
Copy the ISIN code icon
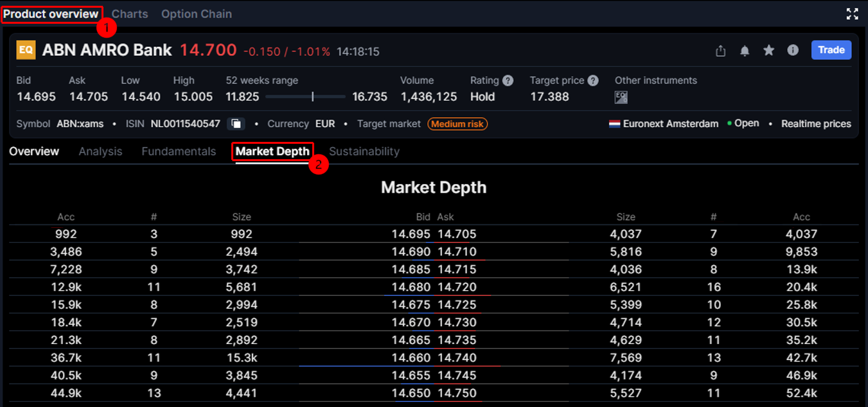click(236, 124)
